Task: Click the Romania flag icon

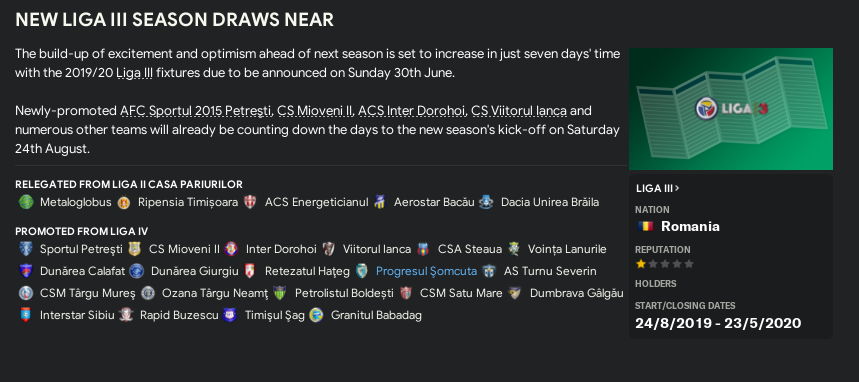Action: [x=645, y=226]
